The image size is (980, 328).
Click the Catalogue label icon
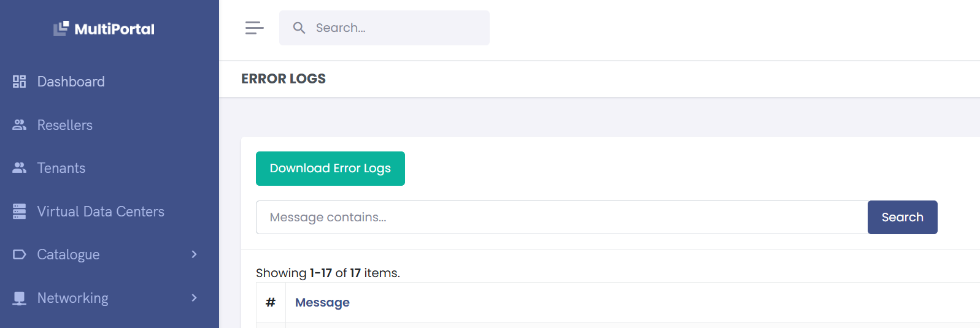pos(20,254)
